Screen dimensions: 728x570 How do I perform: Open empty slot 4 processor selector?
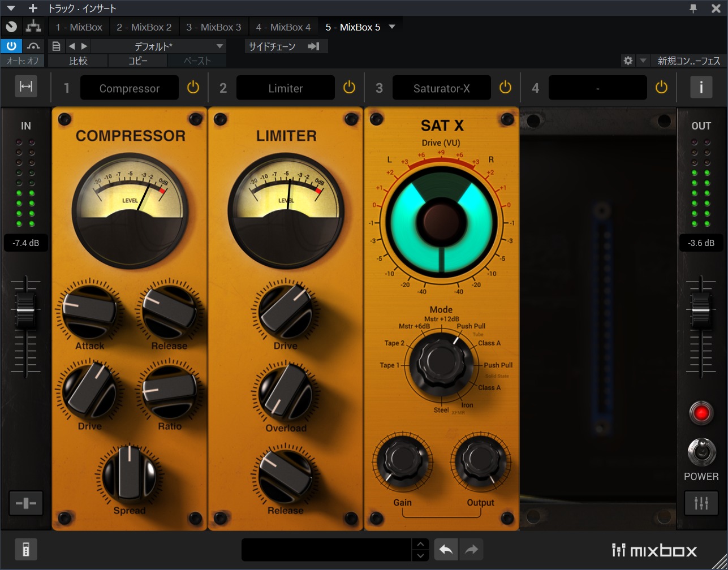598,88
